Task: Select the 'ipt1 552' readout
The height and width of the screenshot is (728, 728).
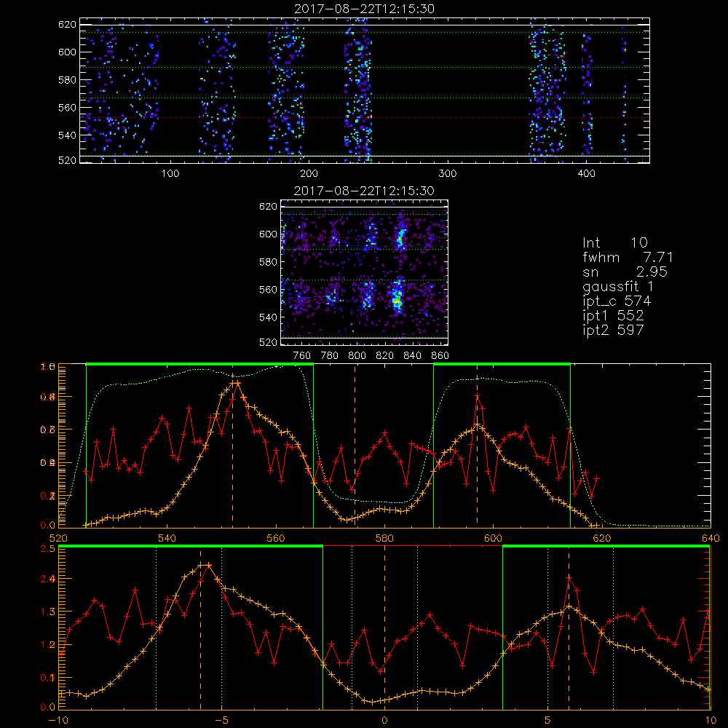Action: coord(613,316)
